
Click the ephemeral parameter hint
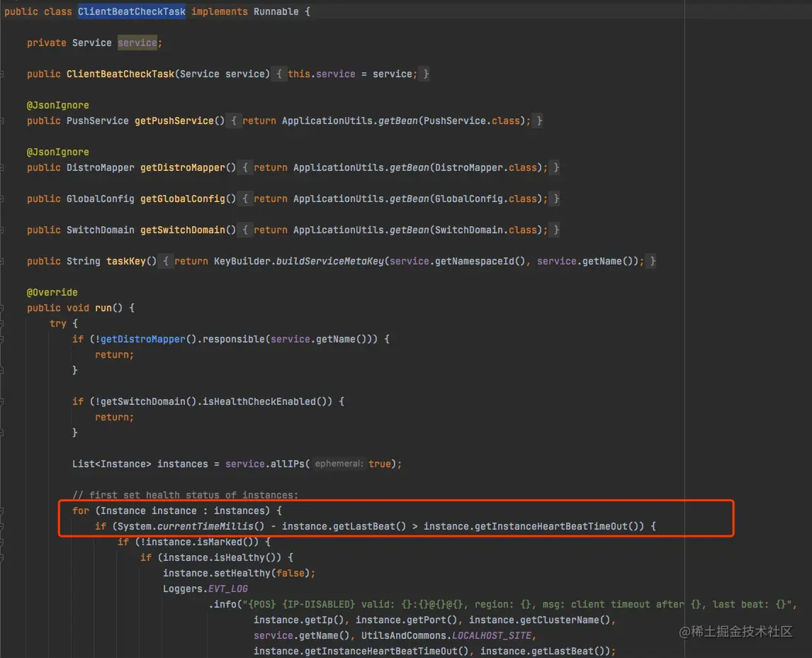(339, 464)
